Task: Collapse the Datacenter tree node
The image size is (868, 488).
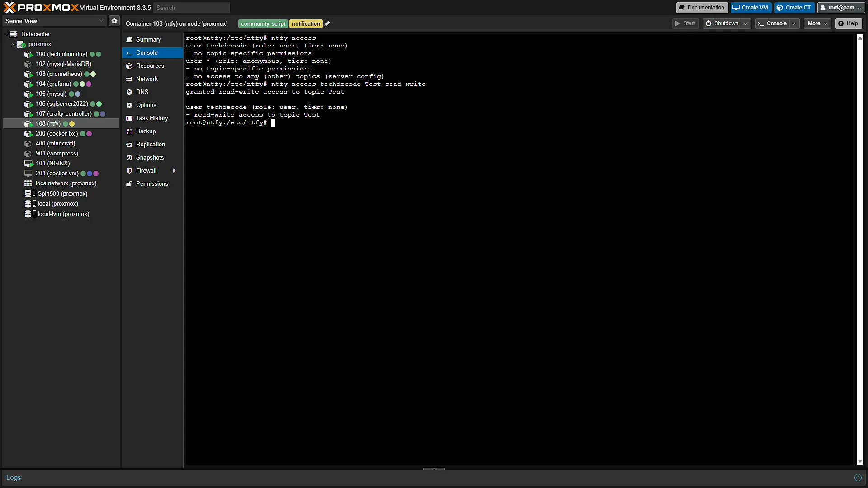Action: point(6,34)
